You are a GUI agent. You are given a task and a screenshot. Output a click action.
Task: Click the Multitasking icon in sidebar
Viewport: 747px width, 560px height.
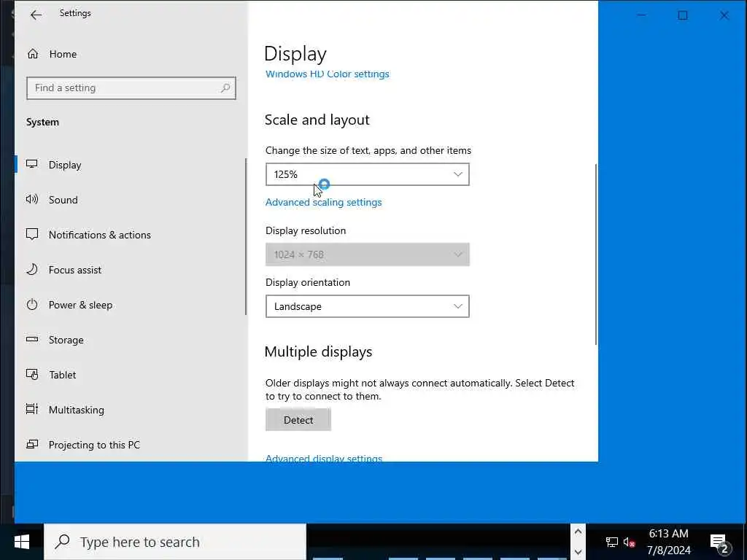[32, 409]
